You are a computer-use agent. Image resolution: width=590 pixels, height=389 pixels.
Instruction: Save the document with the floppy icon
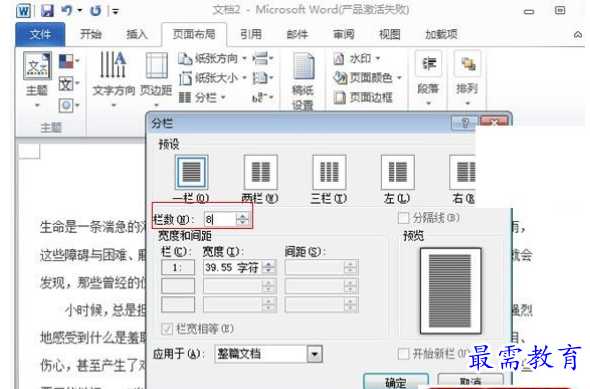[47, 11]
